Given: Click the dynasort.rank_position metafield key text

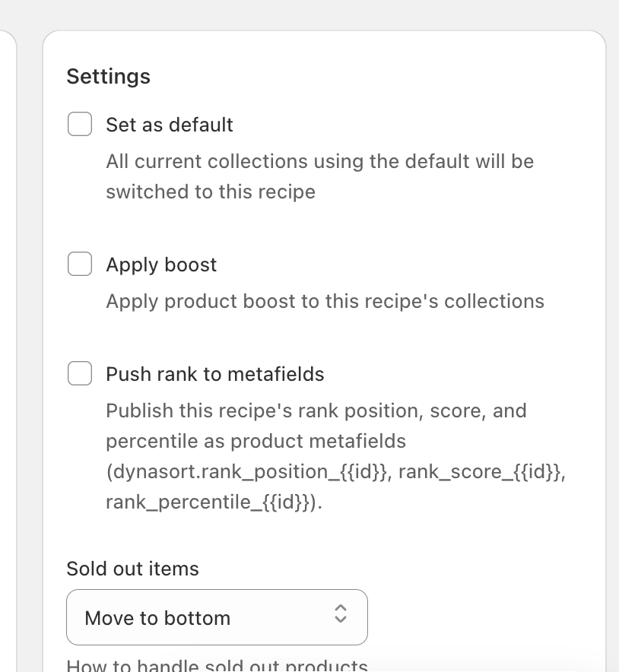Looking at the screenshot, I should [x=249, y=471].
